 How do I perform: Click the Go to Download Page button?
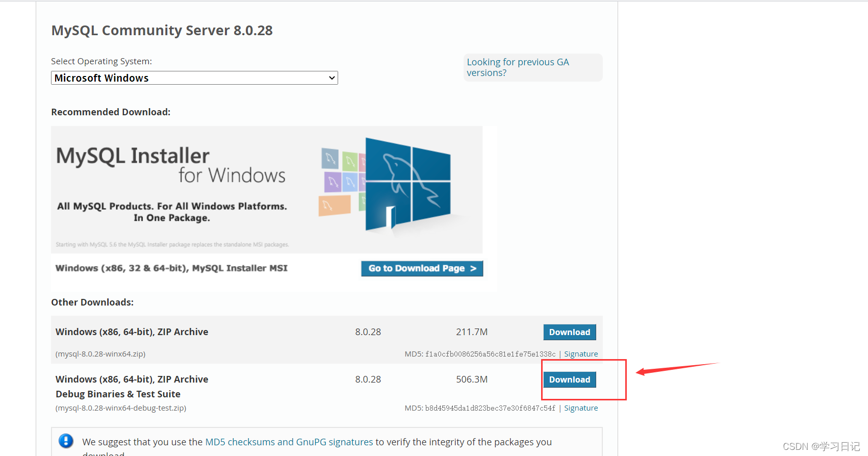[x=422, y=268]
